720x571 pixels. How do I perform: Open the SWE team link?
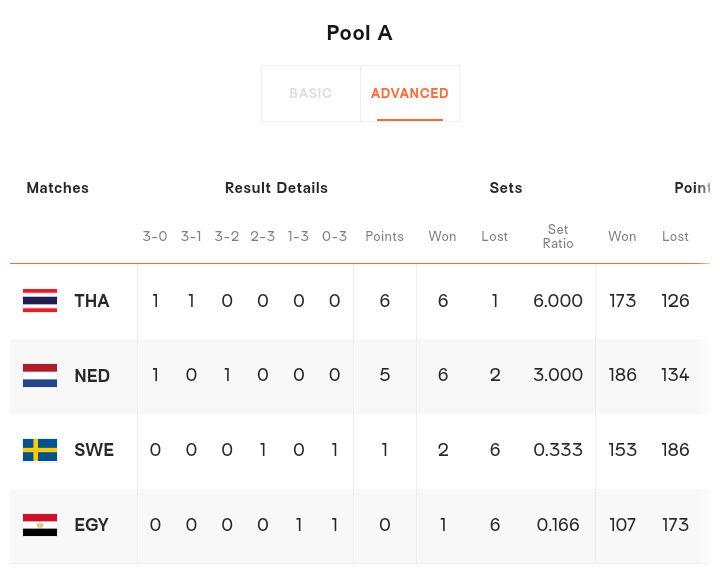point(94,450)
